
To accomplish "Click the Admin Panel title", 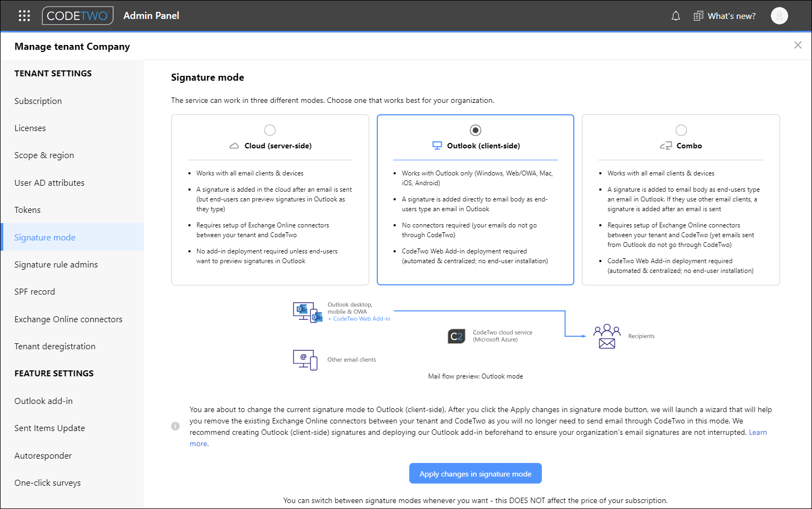I will click(151, 16).
